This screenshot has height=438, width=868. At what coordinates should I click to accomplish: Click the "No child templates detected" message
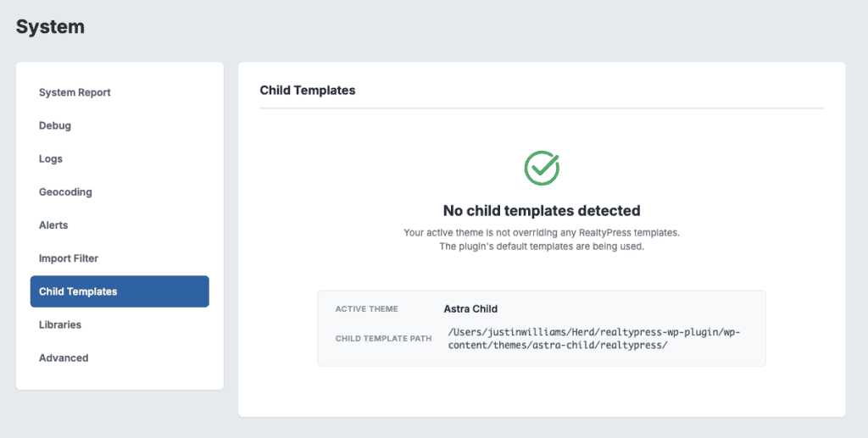point(542,210)
